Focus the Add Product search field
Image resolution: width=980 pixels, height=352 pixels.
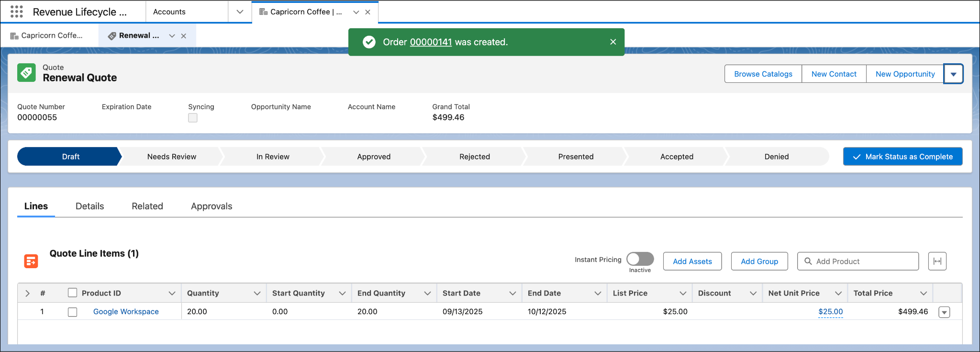coord(858,261)
